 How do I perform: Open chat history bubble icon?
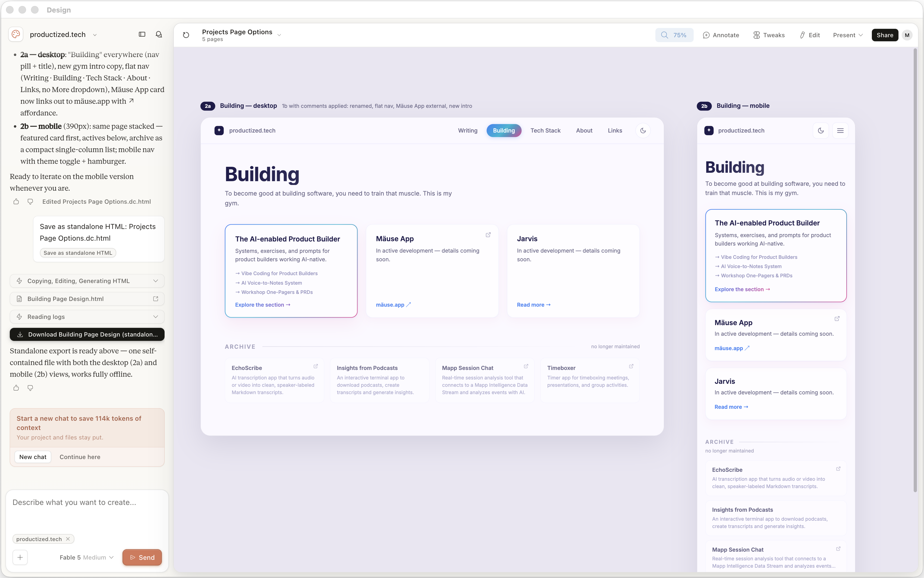pyautogui.click(x=159, y=34)
